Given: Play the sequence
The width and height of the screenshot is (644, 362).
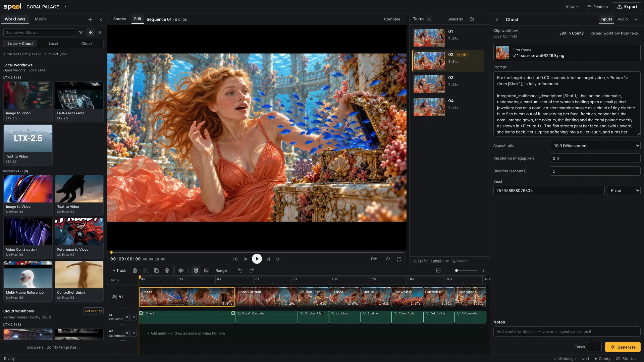Looking at the screenshot, I should pyautogui.click(x=257, y=259).
